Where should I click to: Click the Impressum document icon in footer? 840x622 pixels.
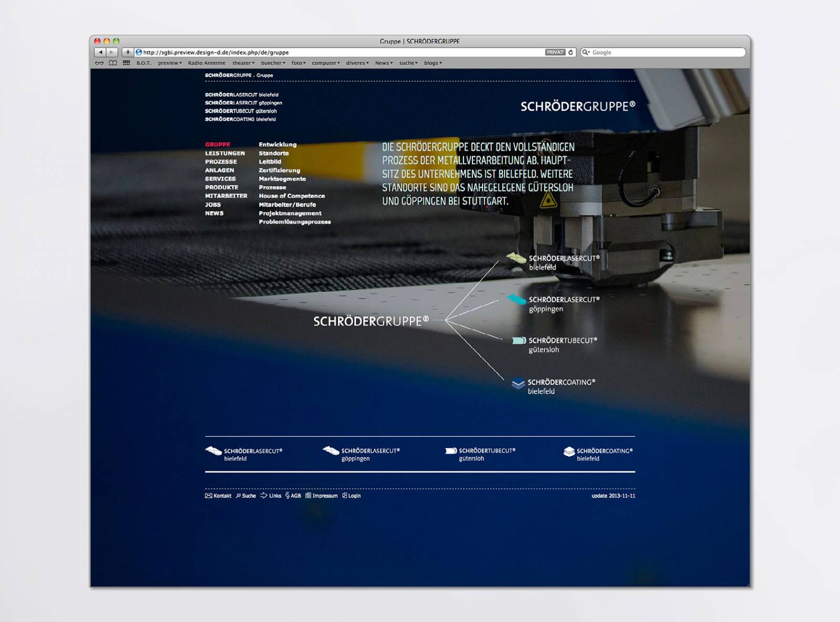[308, 495]
